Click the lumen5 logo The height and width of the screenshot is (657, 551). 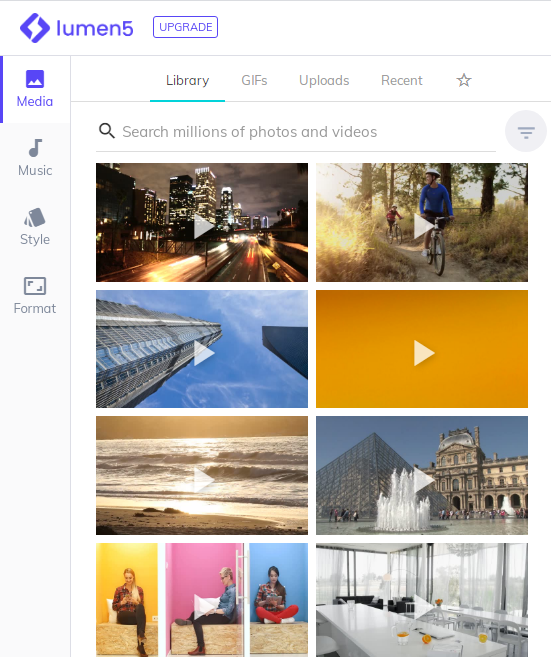click(76, 28)
